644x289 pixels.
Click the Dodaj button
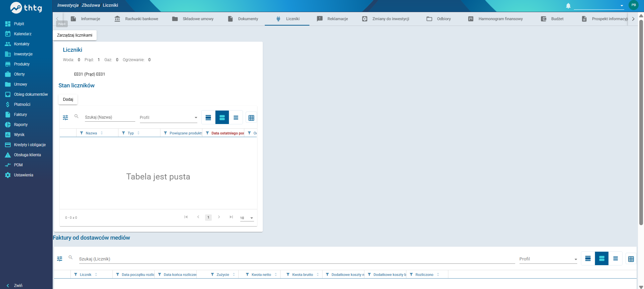coord(68,99)
